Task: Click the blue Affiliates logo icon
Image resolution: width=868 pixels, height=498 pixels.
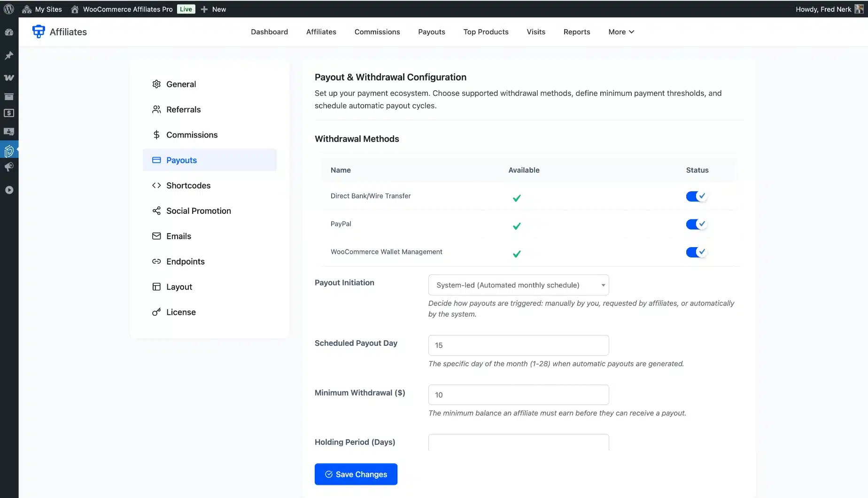Action: coord(38,31)
